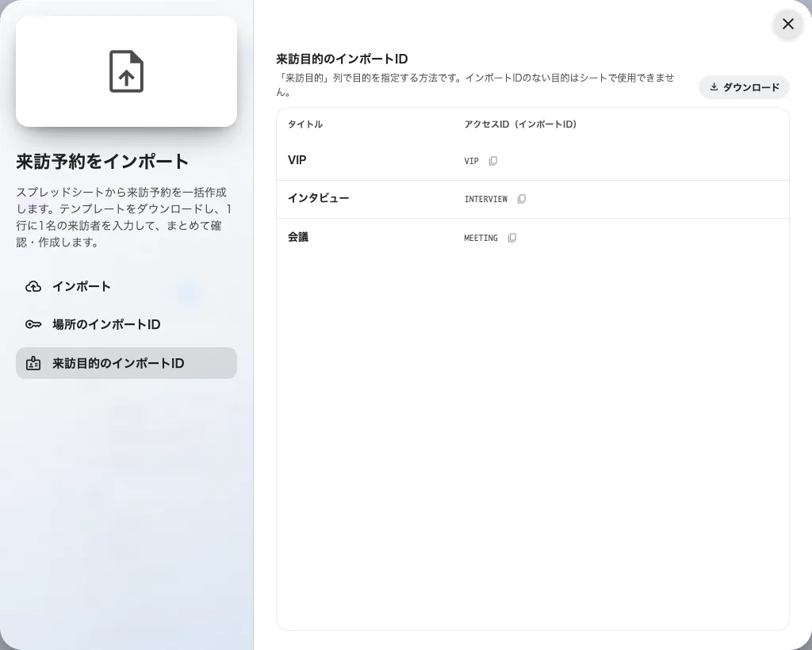Click the 来訪予約をインポート heading
The height and width of the screenshot is (650, 812).
[102, 162]
